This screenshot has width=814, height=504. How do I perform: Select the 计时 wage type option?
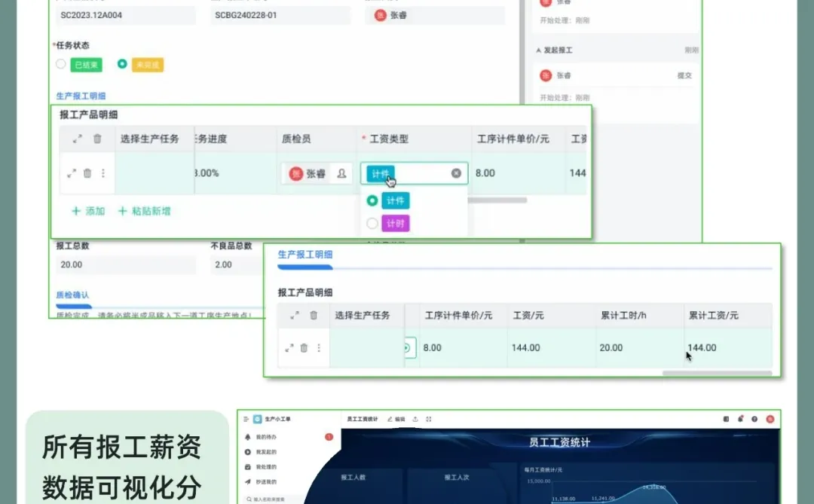click(x=396, y=223)
